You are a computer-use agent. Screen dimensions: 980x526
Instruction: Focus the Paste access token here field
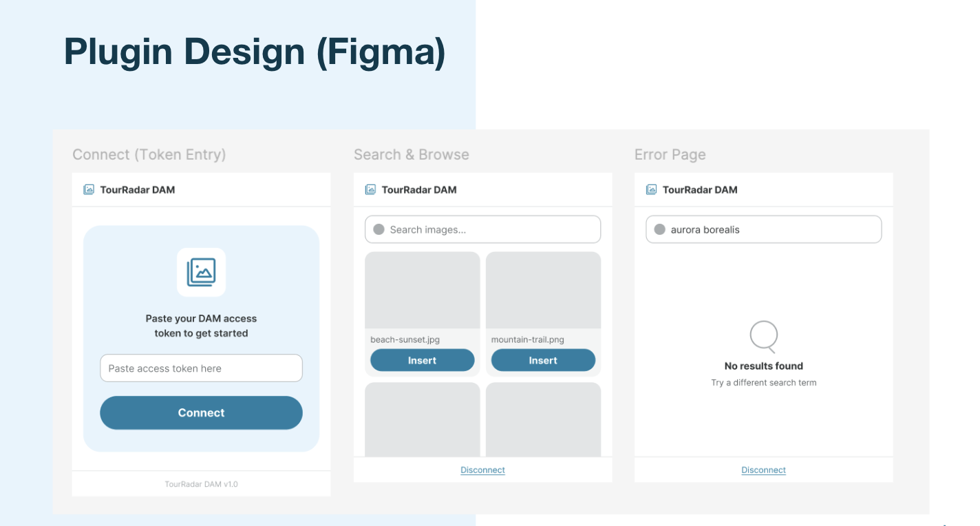[201, 368]
